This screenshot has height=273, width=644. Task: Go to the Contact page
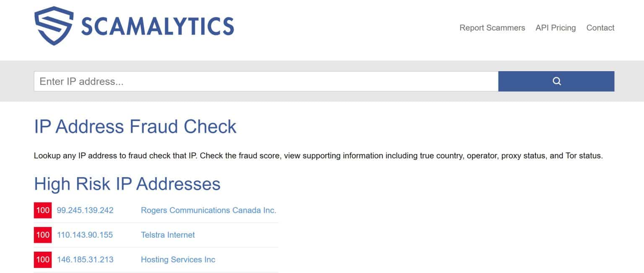(600, 28)
